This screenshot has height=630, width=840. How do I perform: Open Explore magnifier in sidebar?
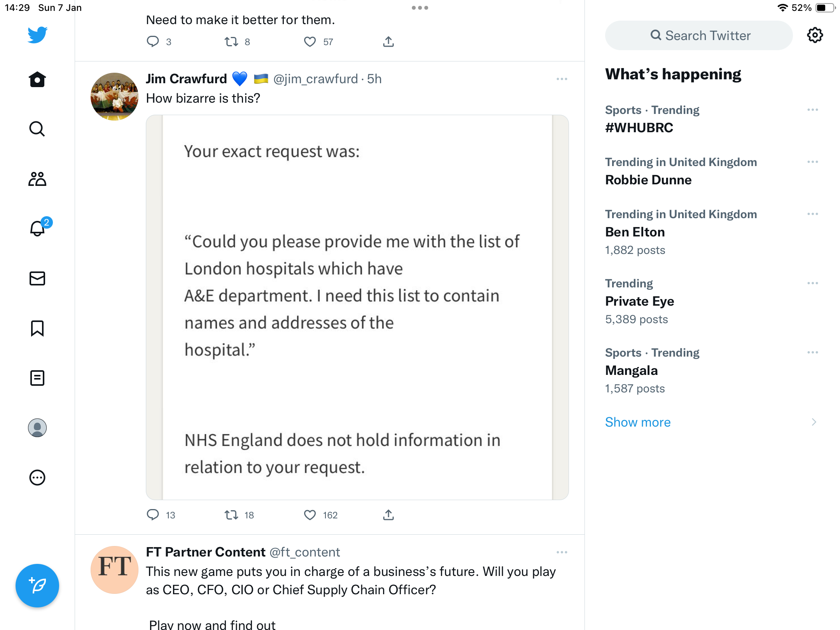tap(37, 129)
